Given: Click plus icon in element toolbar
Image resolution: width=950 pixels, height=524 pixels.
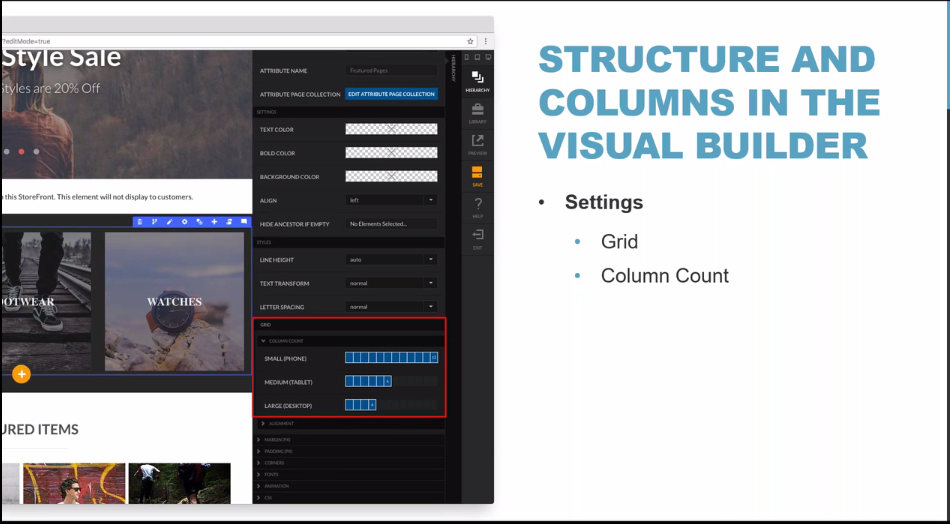Looking at the screenshot, I should point(214,222).
